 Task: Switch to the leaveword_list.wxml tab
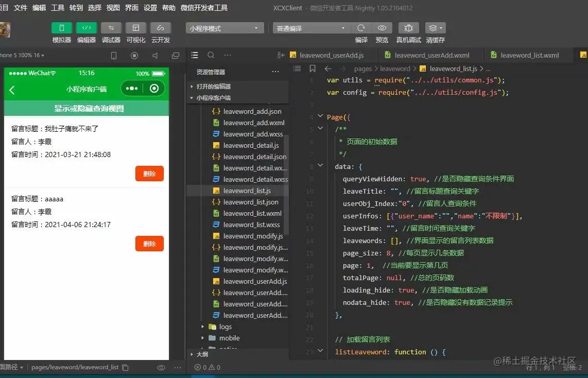point(529,55)
